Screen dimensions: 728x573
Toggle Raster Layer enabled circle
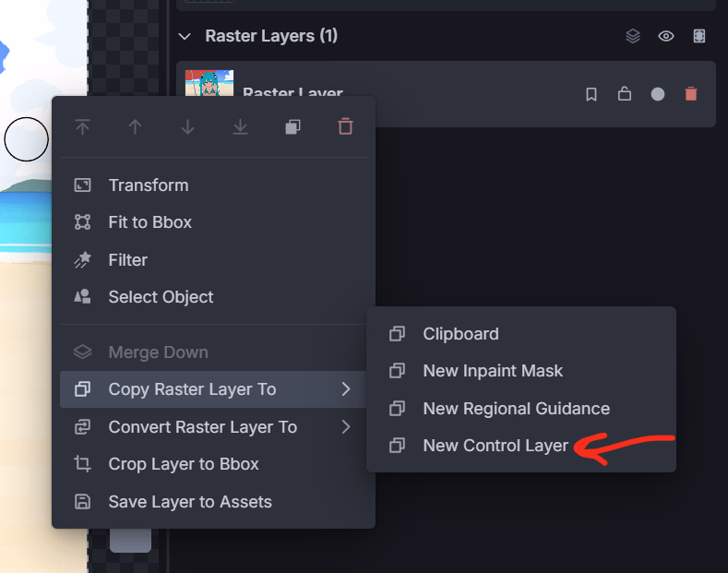coord(658,94)
